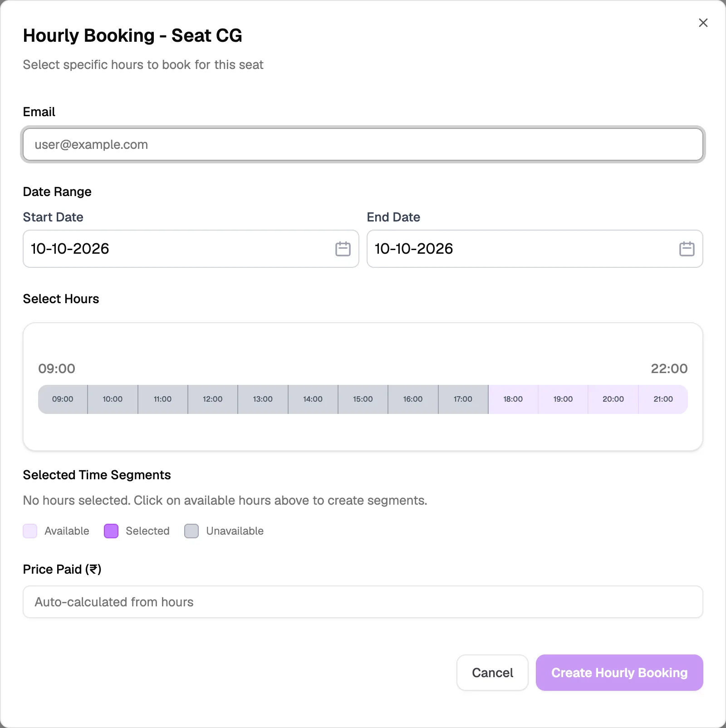Click the unavailable 13:00 hour slot
The height and width of the screenshot is (728, 726).
[x=263, y=399]
